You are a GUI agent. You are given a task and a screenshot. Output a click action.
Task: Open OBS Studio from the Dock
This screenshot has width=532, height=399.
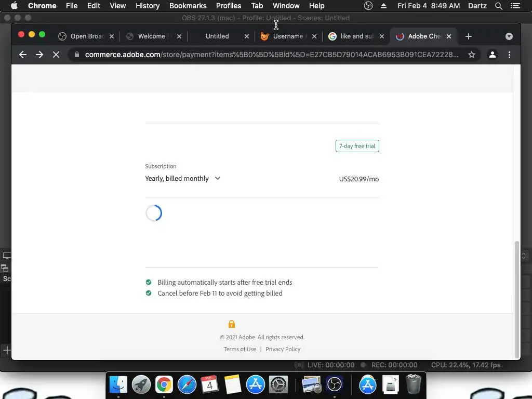335,384
